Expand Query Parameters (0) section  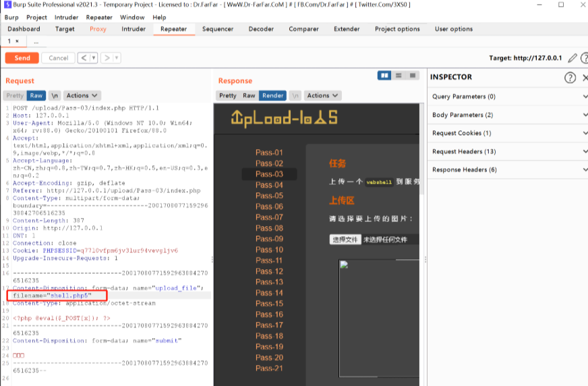[x=508, y=96]
